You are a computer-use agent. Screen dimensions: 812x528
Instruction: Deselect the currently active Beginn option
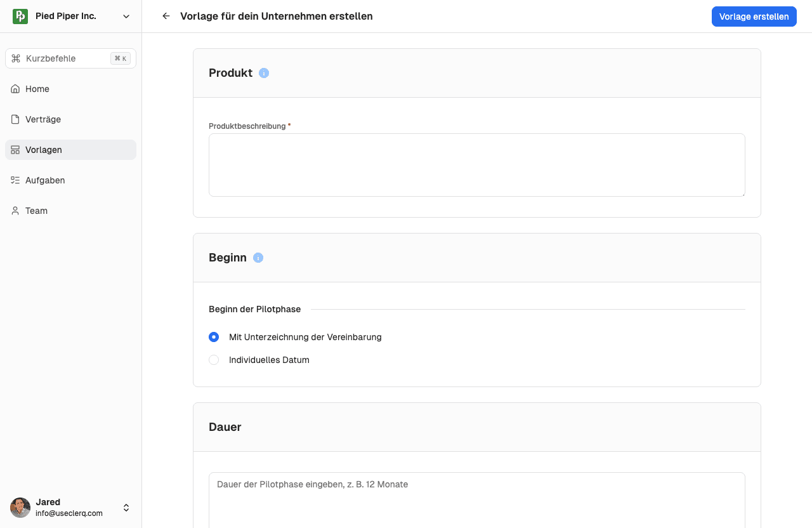pyautogui.click(x=214, y=337)
